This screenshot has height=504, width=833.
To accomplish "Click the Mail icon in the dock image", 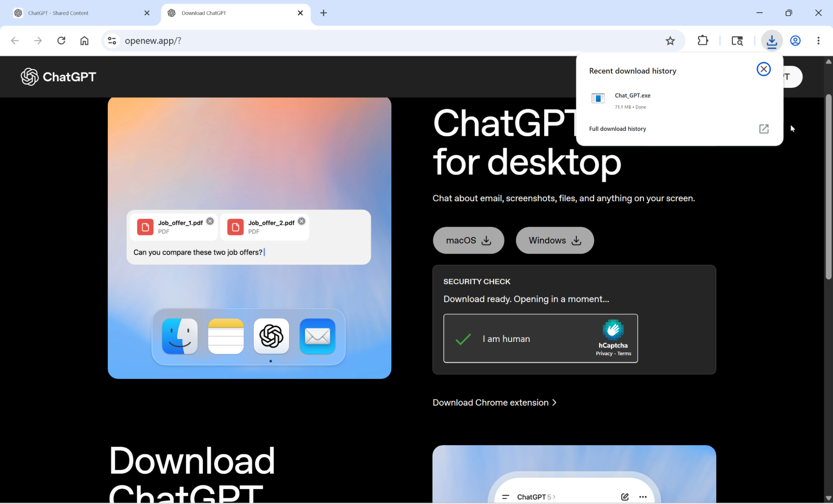I will [318, 336].
